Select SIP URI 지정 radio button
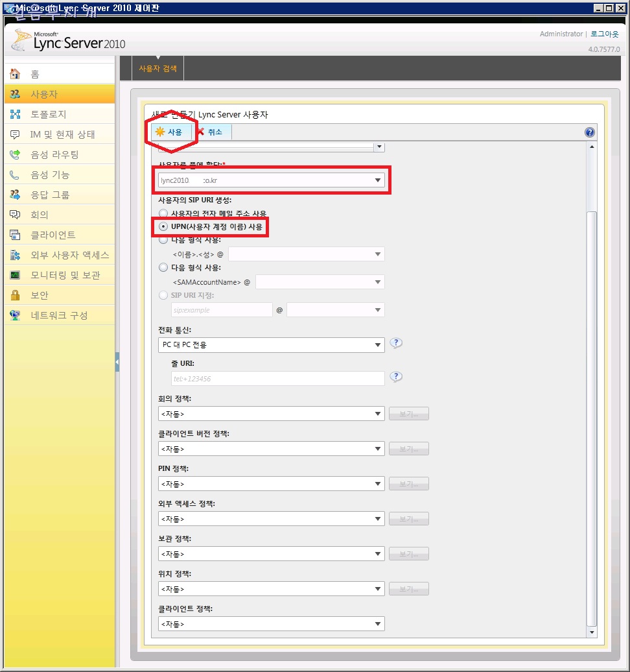 pyautogui.click(x=163, y=295)
